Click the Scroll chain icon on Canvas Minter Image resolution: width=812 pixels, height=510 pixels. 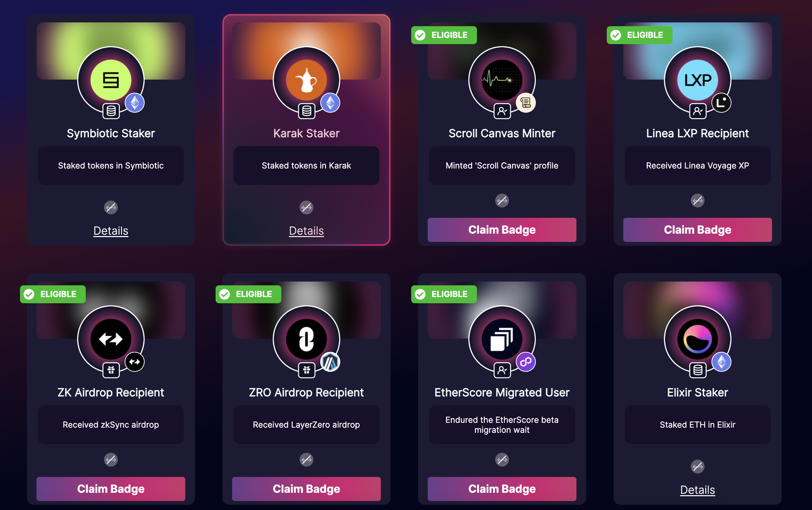pos(526,103)
